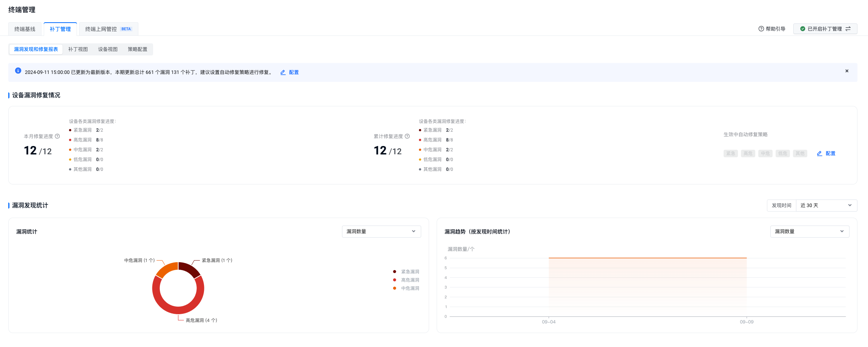Click the pencil icon next to banner 配置

[283, 72]
